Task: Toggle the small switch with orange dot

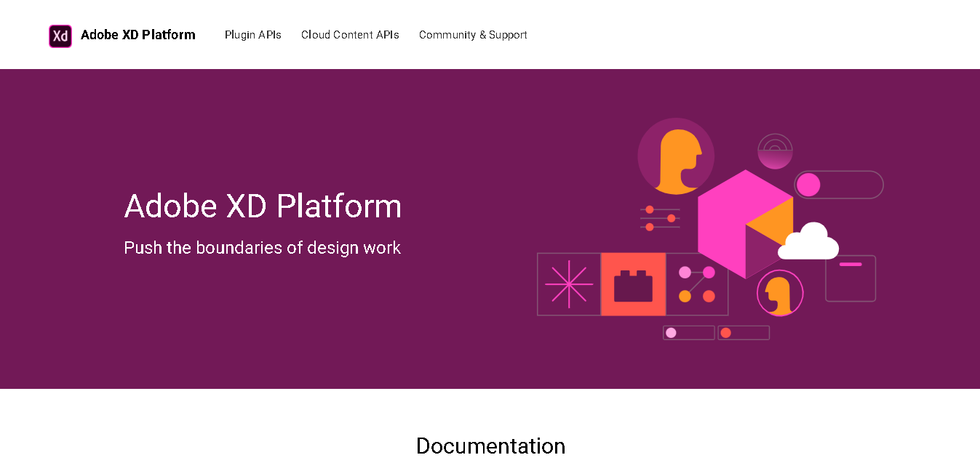Action: (743, 332)
